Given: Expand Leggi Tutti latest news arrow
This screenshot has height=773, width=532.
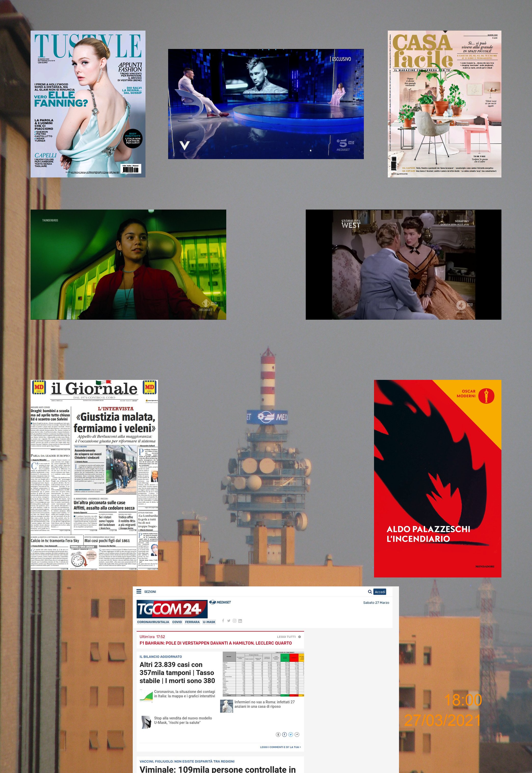Looking at the screenshot, I should (x=299, y=637).
